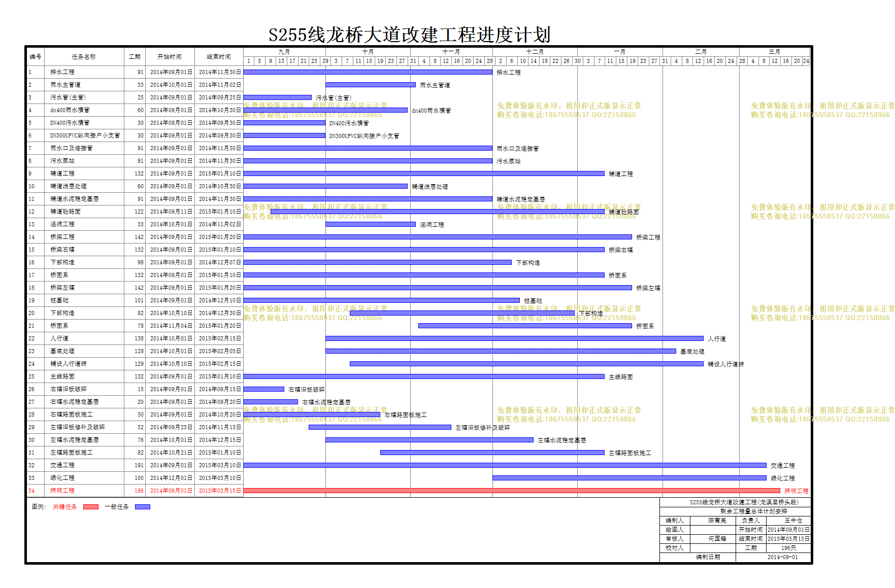Click 陈蕾亮 in the title block
Screen dimensions: 895x588
tap(717, 521)
